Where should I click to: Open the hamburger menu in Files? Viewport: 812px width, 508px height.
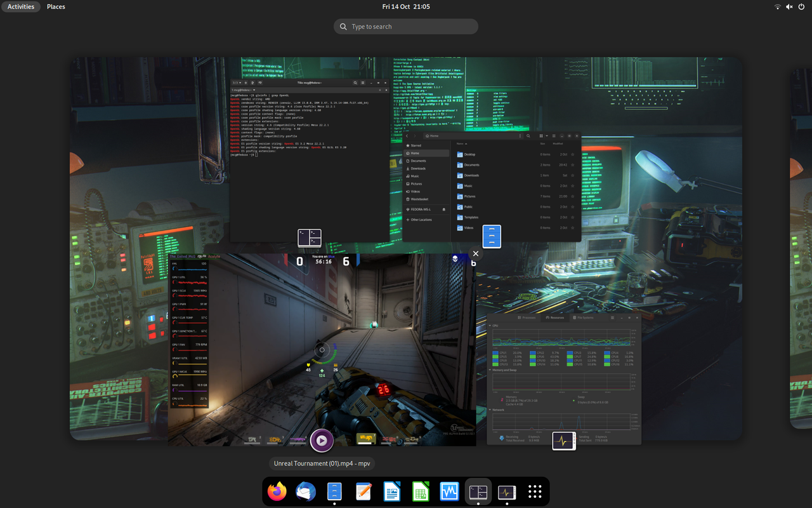click(554, 136)
